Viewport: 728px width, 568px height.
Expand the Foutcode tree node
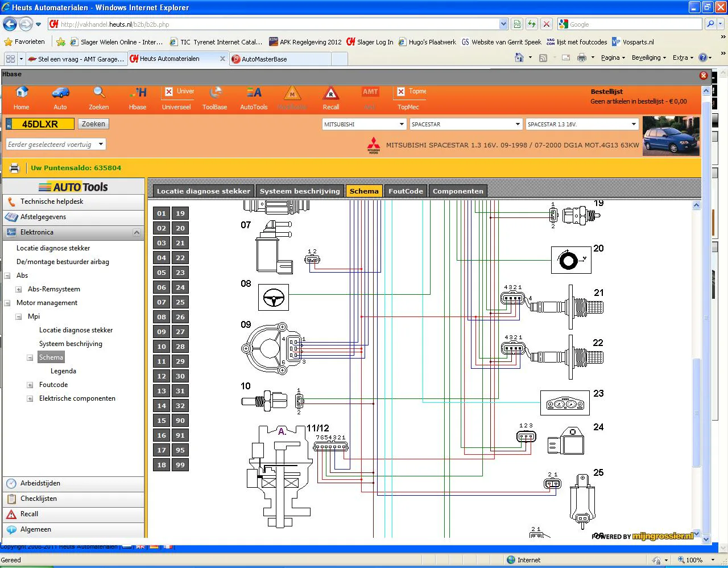(30, 385)
